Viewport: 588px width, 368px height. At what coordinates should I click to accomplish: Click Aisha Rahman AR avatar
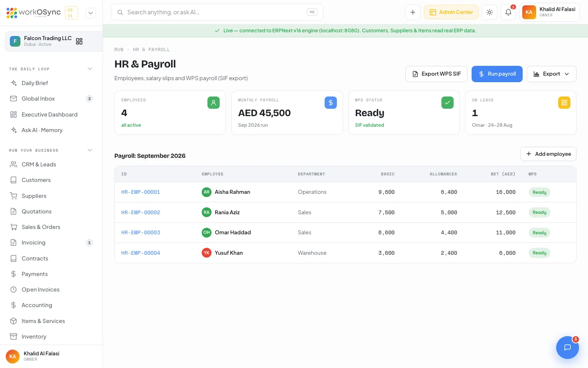click(x=207, y=192)
